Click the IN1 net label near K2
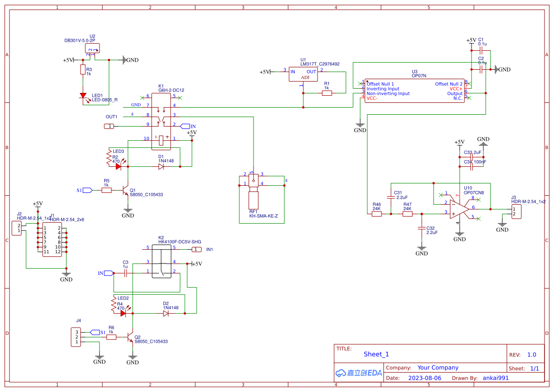Screen dimensions: 554x392 [x=209, y=249]
